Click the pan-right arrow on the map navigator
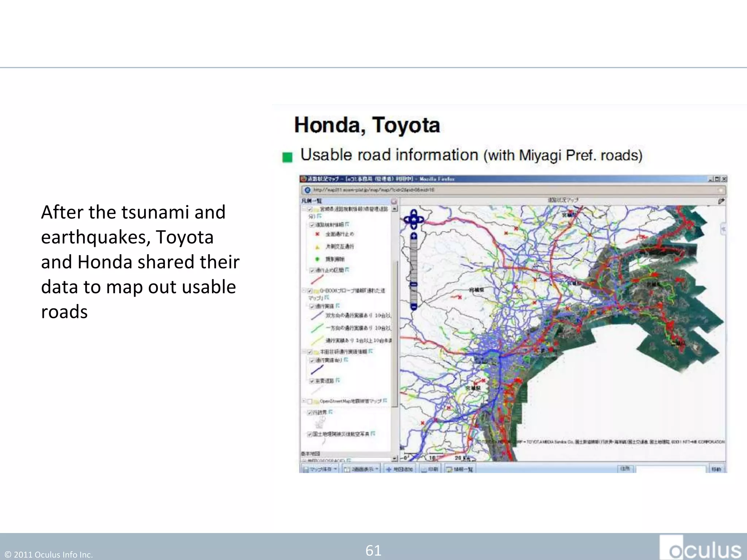The height and width of the screenshot is (560, 747). tap(420, 220)
